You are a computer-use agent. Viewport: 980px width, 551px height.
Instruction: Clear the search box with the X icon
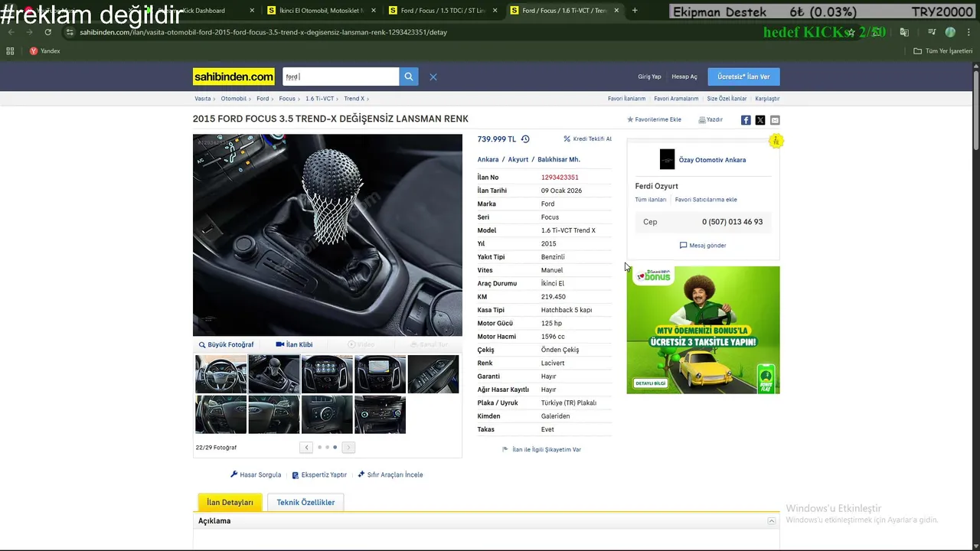point(433,77)
